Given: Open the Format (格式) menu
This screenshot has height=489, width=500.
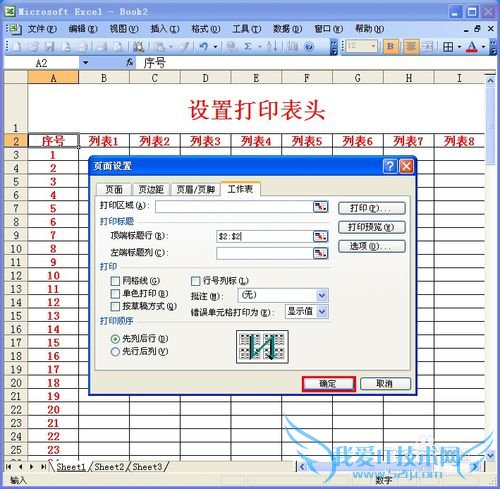Looking at the screenshot, I should (x=205, y=29).
